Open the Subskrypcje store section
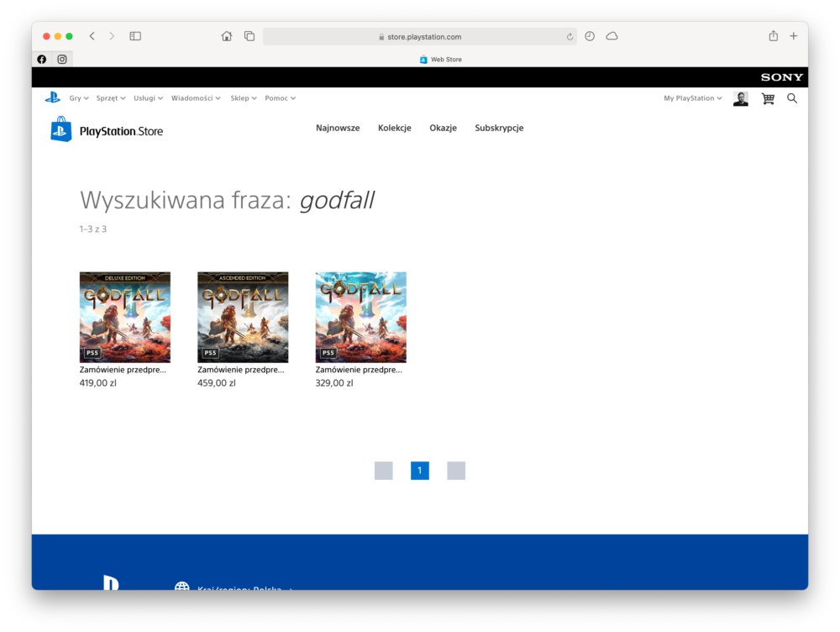Screen dimensions: 840x632 pyautogui.click(x=499, y=128)
